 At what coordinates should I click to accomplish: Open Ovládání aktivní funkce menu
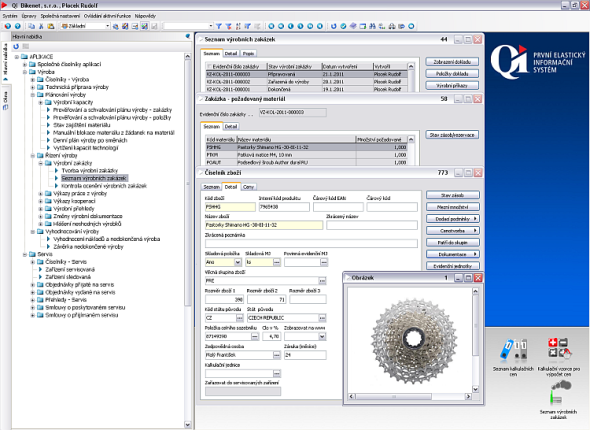(x=107, y=16)
